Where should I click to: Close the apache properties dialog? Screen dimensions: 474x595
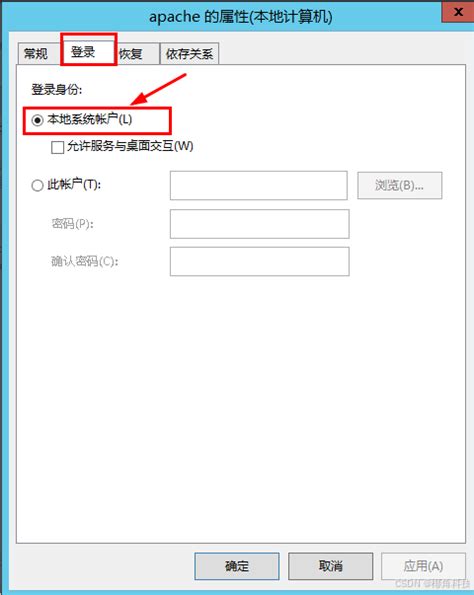tap(458, 11)
